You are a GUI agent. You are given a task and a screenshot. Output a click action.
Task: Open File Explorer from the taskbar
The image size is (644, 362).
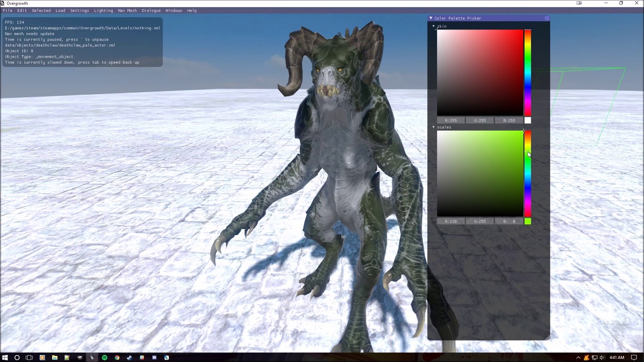pyautogui.click(x=54, y=357)
